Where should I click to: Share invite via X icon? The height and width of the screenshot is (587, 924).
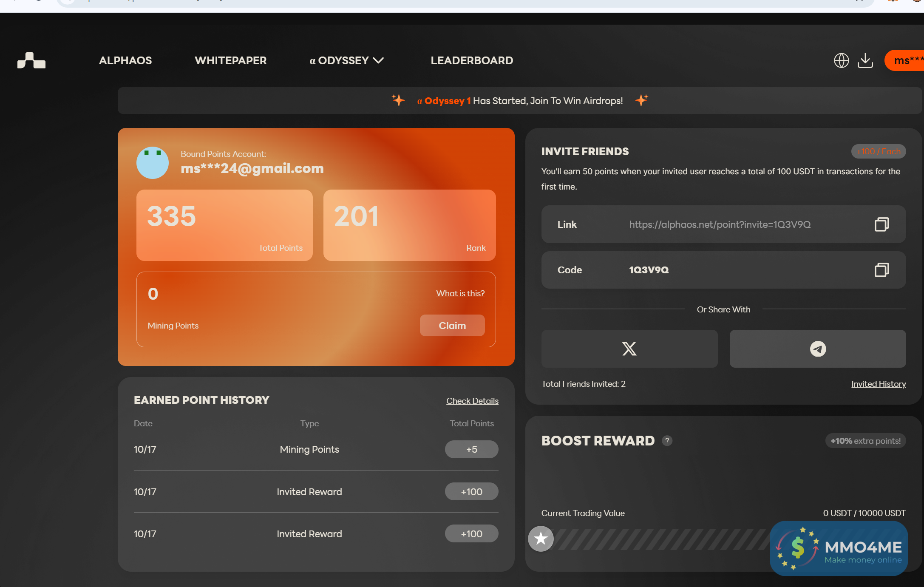click(629, 349)
